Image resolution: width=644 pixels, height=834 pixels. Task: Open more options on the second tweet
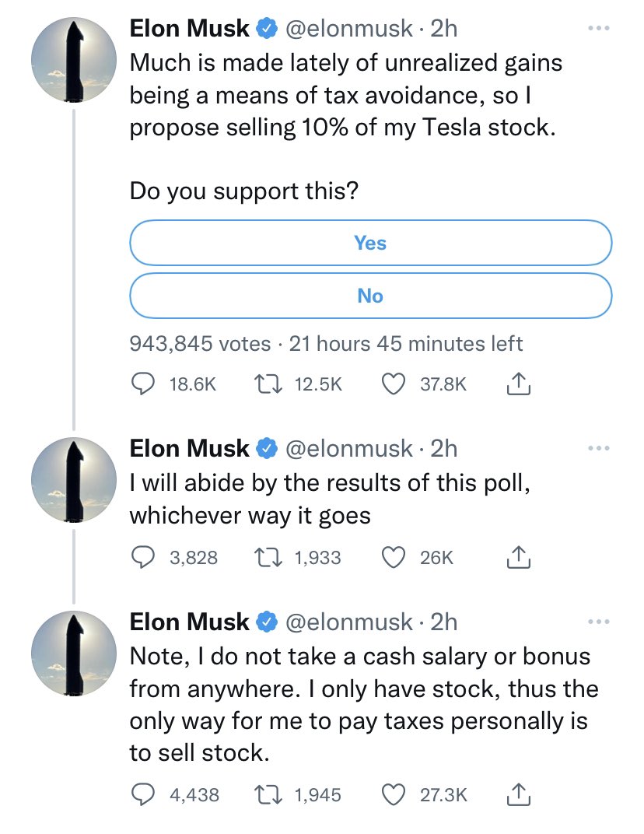(599, 448)
